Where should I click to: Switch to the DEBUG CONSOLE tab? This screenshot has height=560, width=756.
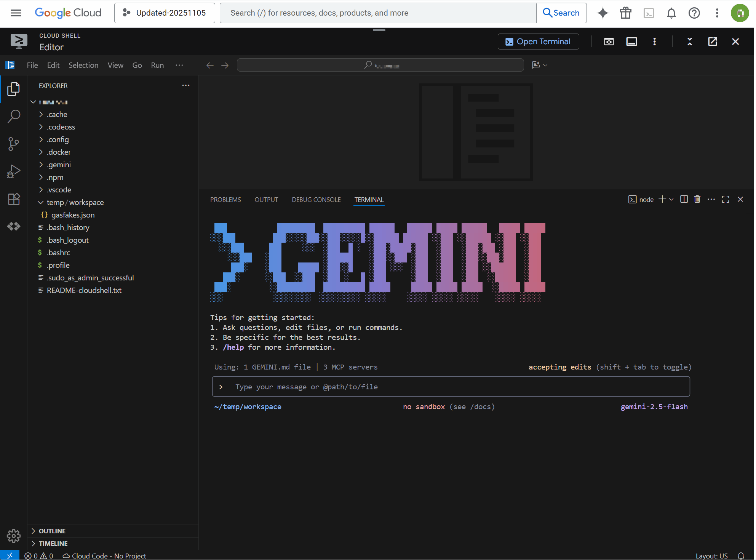click(x=316, y=200)
